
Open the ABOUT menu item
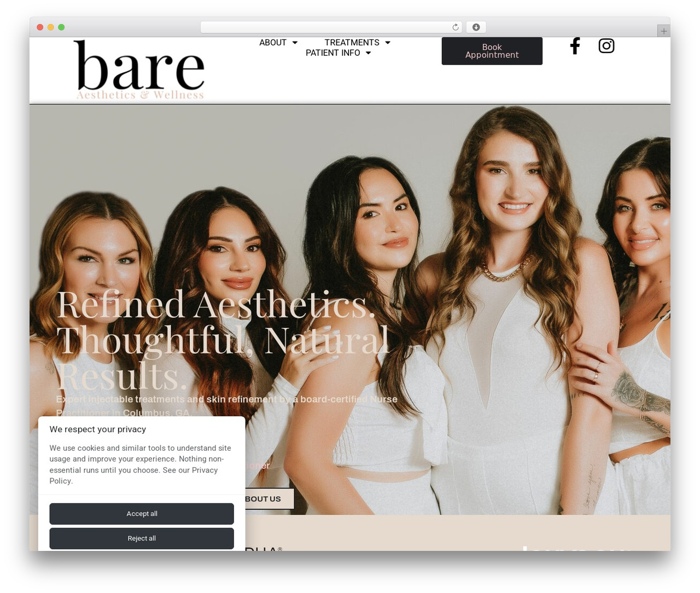273,43
